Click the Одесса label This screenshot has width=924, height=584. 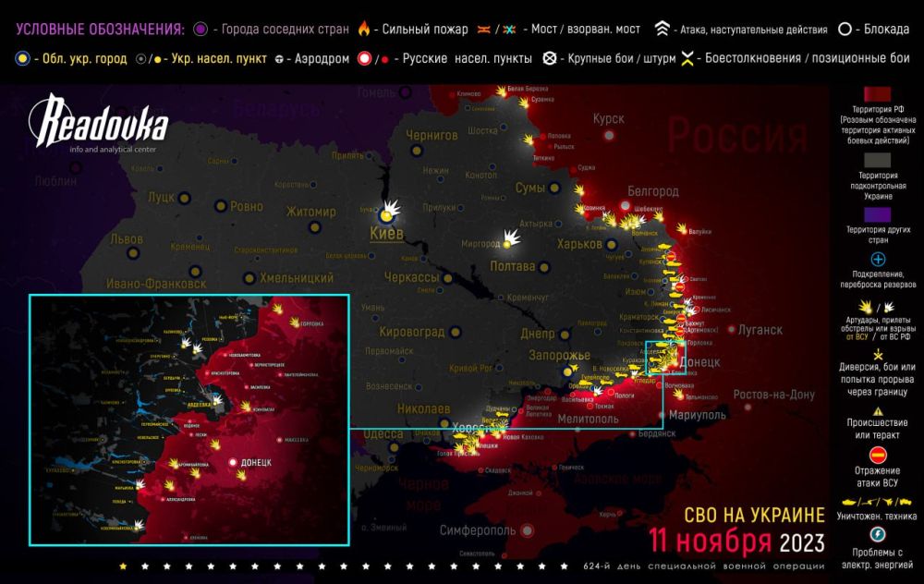click(x=383, y=433)
